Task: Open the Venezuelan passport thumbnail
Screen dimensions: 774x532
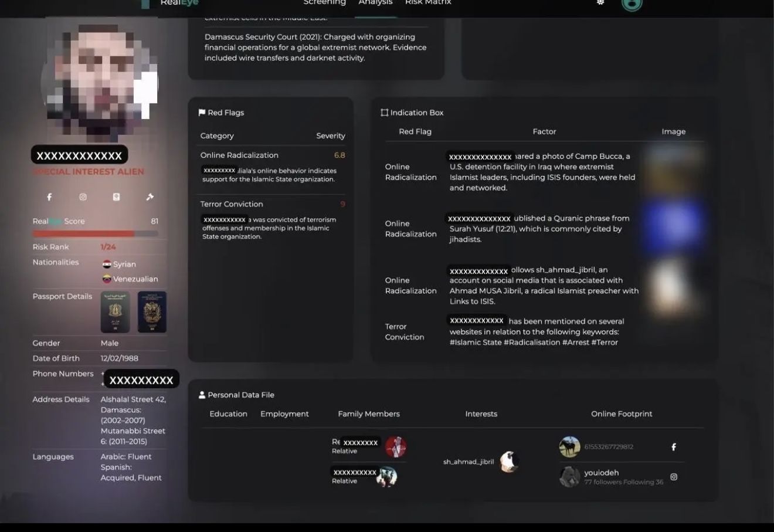Action: coord(152,312)
